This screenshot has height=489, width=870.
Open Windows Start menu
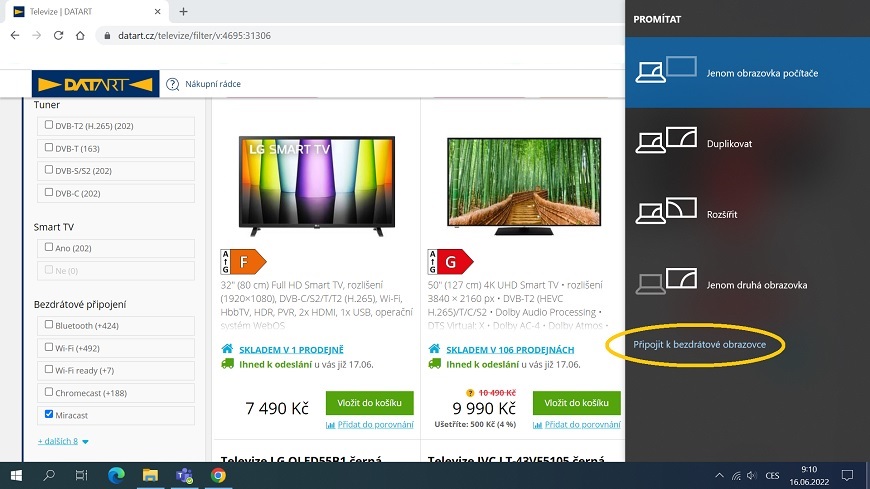pyautogui.click(x=16, y=476)
